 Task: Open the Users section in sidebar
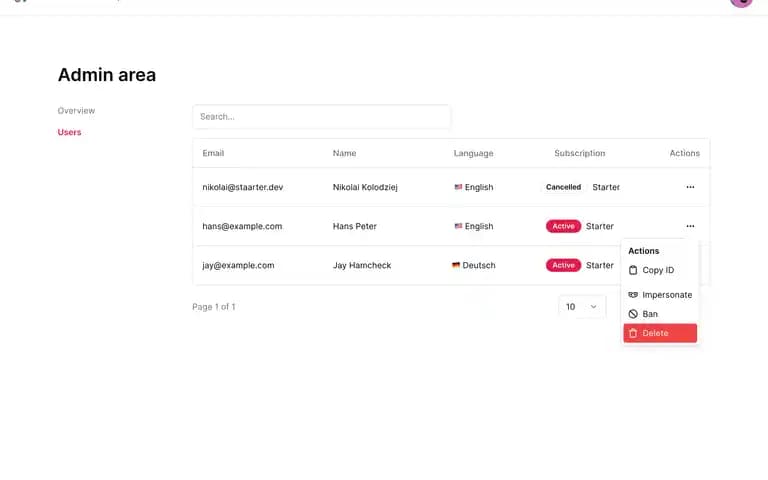[x=69, y=132]
